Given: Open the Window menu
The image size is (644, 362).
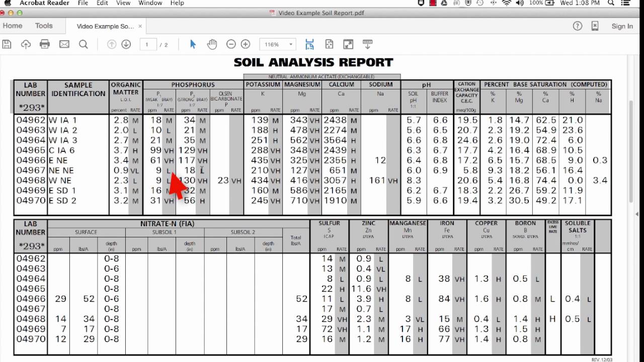Looking at the screenshot, I should pyautogui.click(x=150, y=3).
